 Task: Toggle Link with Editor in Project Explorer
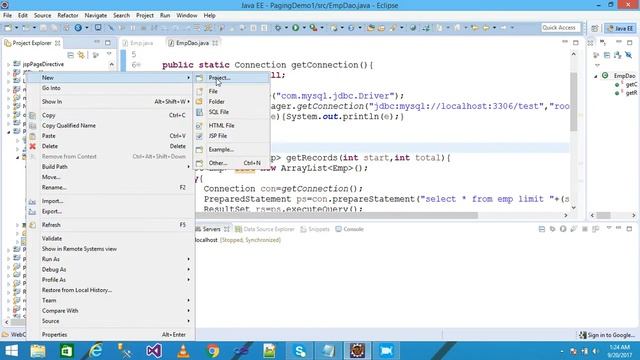pos(81,55)
